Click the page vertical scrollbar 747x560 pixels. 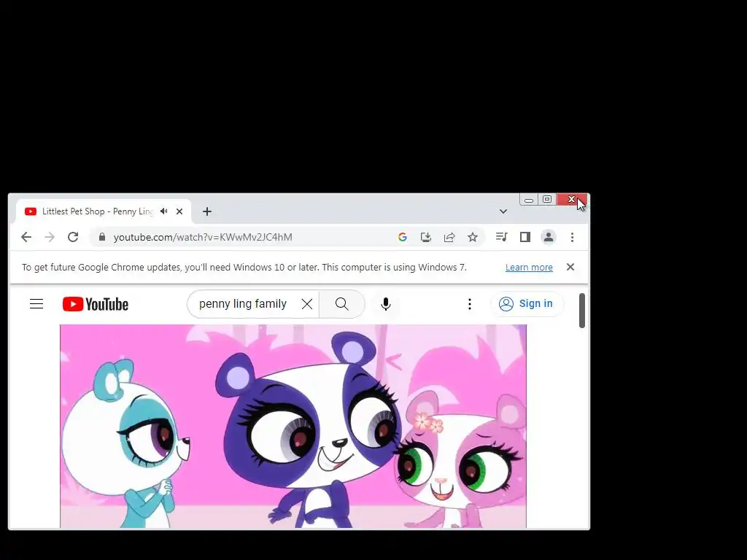(582, 311)
